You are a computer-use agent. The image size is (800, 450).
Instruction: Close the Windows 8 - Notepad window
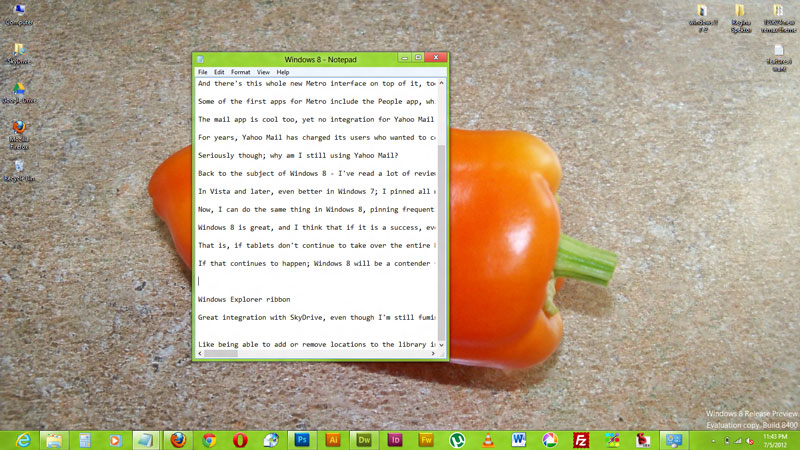(436, 58)
